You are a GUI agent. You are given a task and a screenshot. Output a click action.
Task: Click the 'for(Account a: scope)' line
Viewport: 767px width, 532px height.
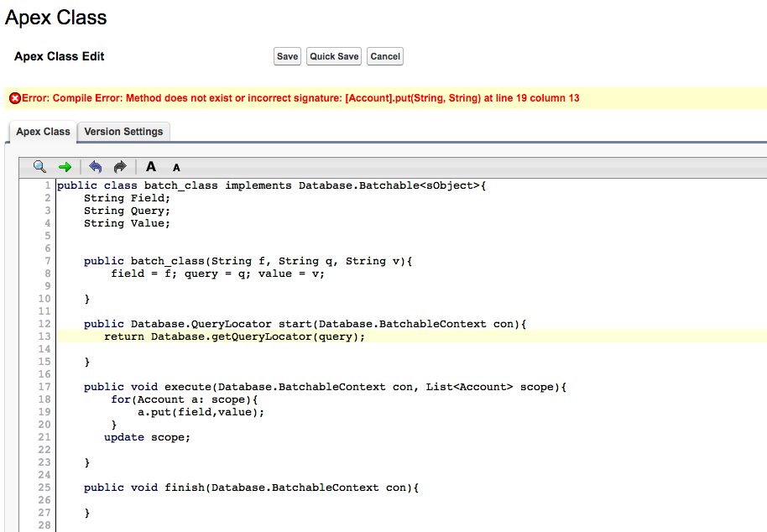[x=184, y=399]
